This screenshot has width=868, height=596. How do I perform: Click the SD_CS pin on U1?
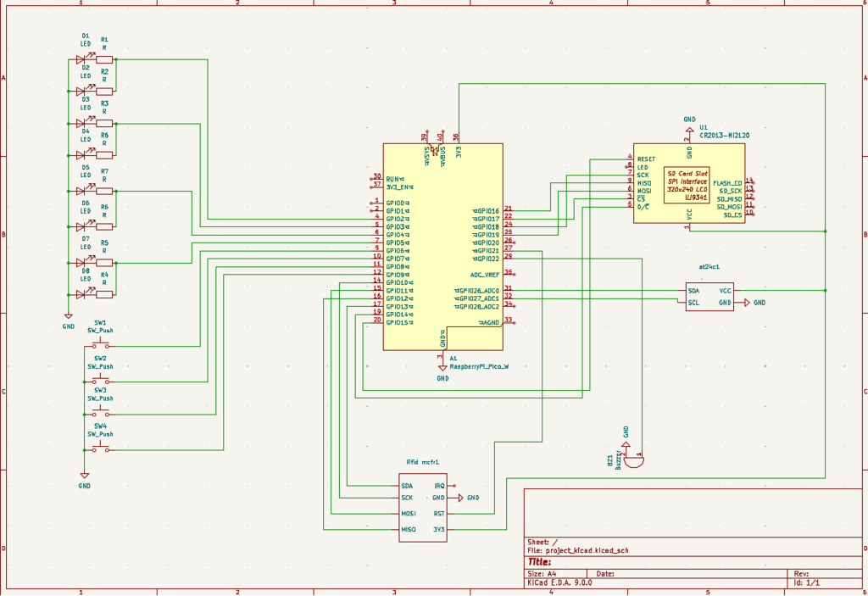click(x=733, y=214)
